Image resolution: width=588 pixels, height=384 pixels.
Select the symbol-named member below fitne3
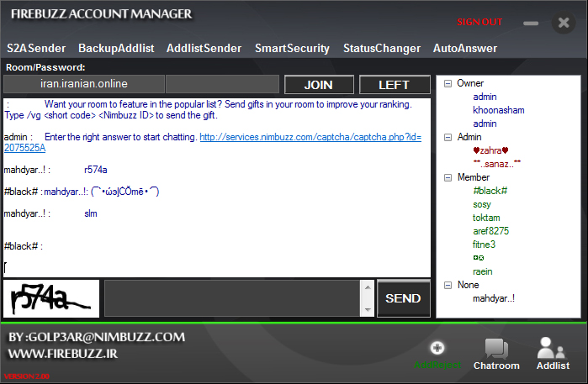[479, 258]
